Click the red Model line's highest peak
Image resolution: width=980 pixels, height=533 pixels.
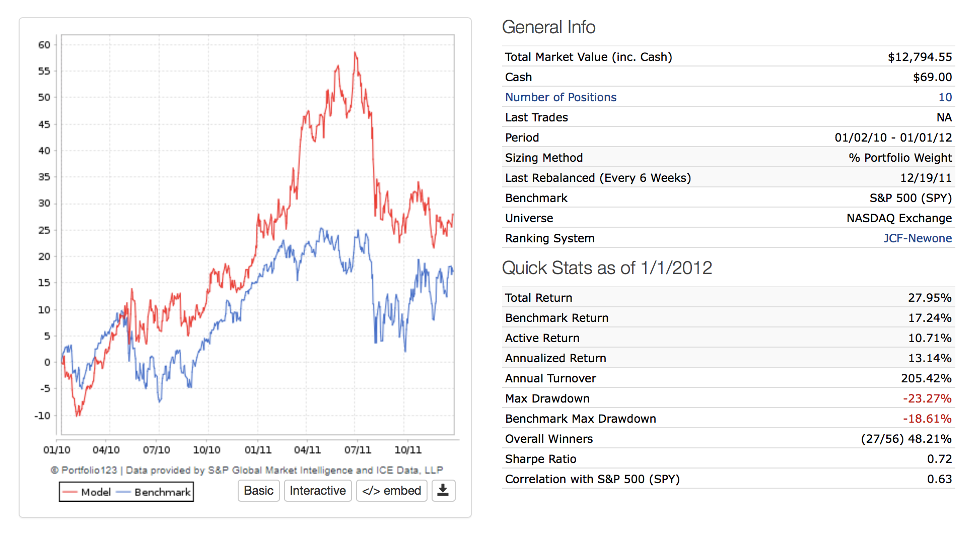355,52
